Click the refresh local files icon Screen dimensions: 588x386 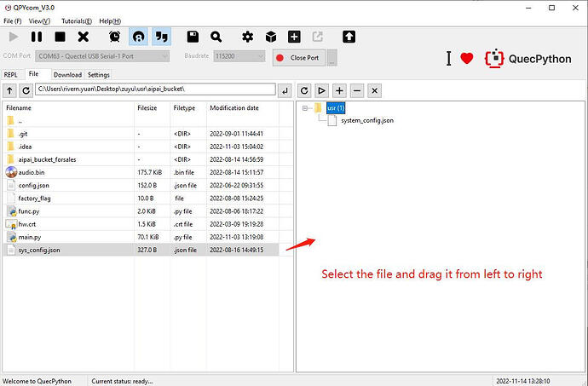tap(26, 90)
